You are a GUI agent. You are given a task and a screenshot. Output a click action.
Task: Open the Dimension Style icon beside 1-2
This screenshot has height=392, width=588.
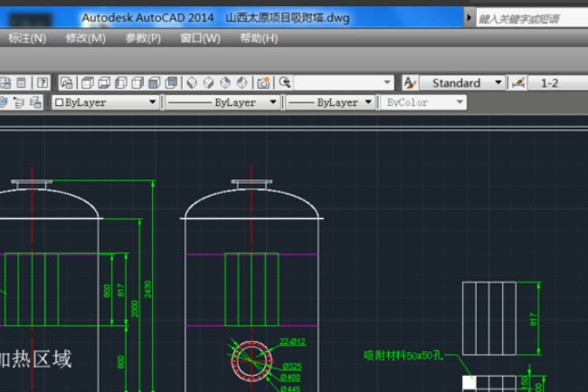point(518,83)
